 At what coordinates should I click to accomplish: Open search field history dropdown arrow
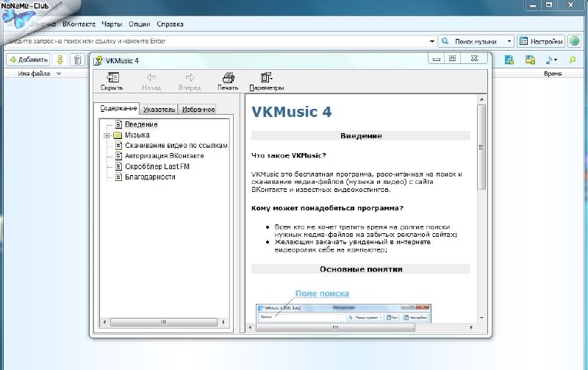pos(431,41)
